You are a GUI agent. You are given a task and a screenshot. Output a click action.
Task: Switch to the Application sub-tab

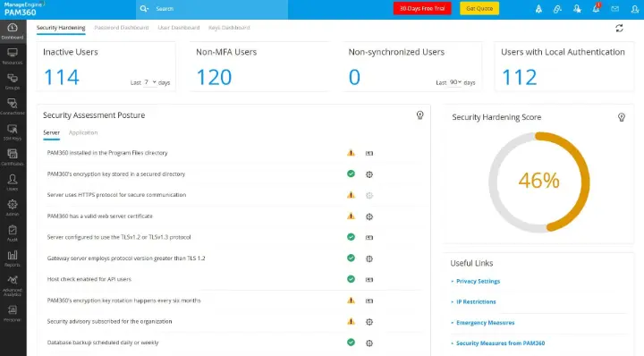pos(83,132)
